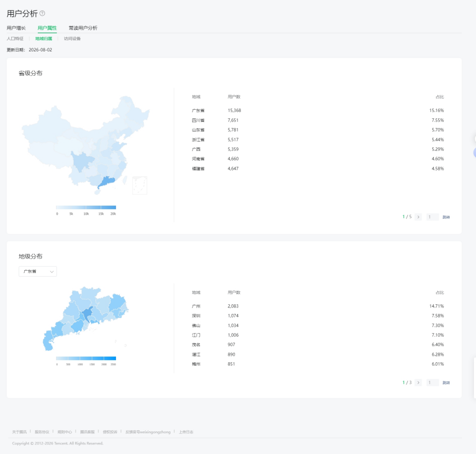Click the 河南省 row
Image resolution: width=476 pixels, height=454 pixels.
click(318, 159)
